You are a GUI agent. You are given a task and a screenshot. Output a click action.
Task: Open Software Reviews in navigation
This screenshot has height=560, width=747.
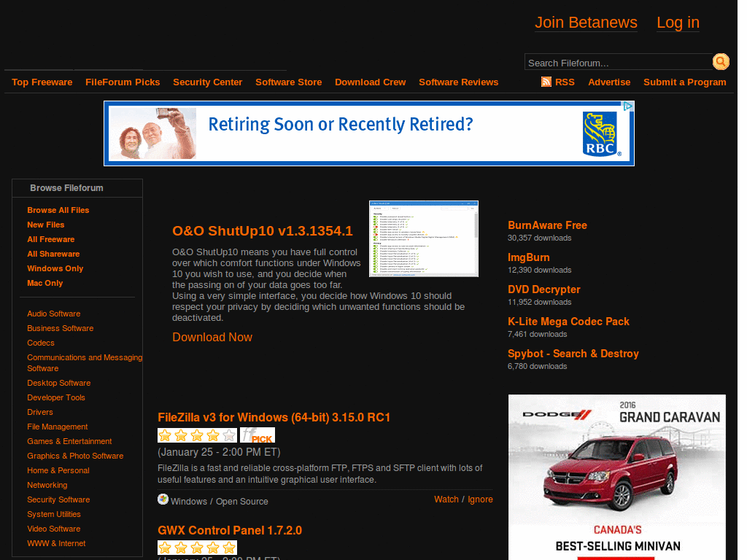[x=458, y=82]
